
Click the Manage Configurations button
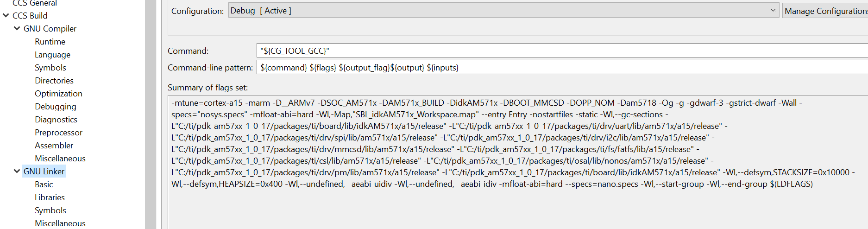(825, 11)
